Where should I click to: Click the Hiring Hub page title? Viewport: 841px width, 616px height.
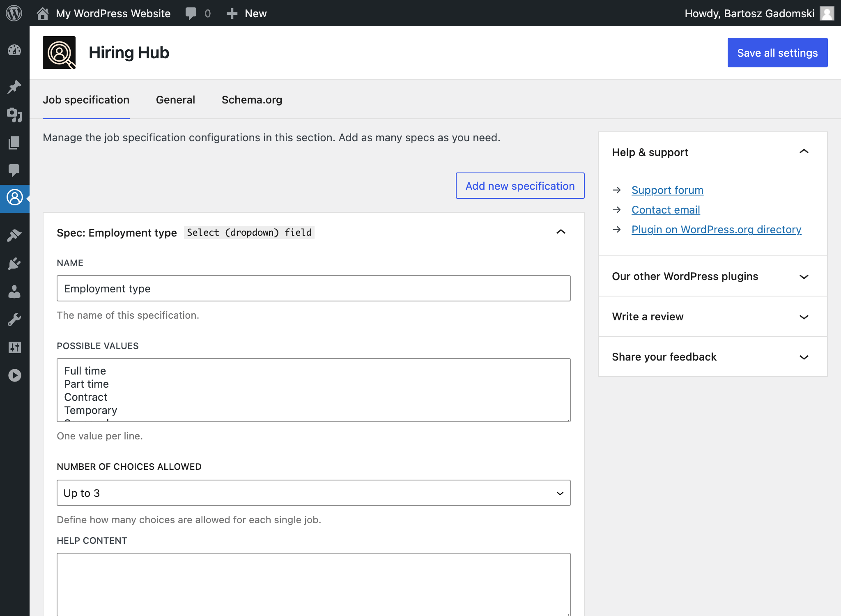(129, 53)
